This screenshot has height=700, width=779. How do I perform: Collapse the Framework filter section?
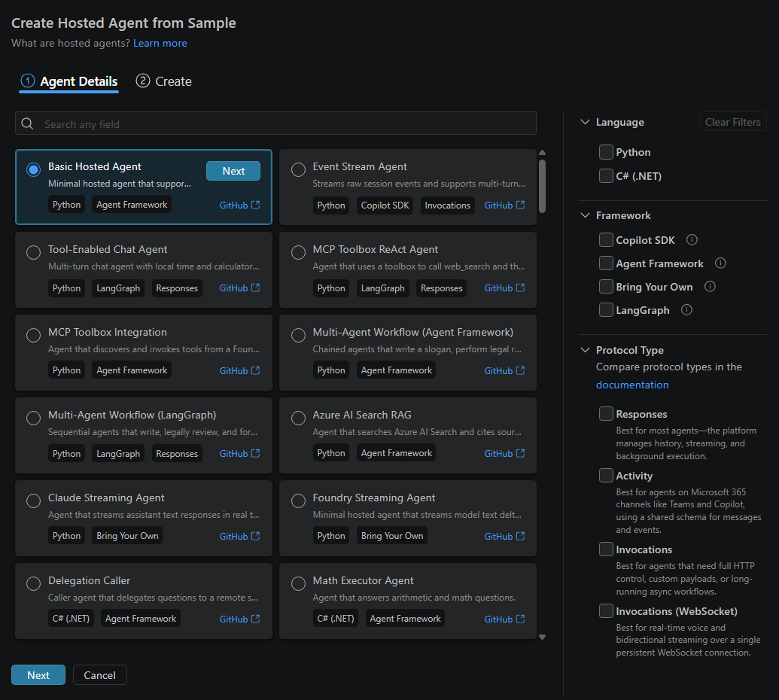586,215
